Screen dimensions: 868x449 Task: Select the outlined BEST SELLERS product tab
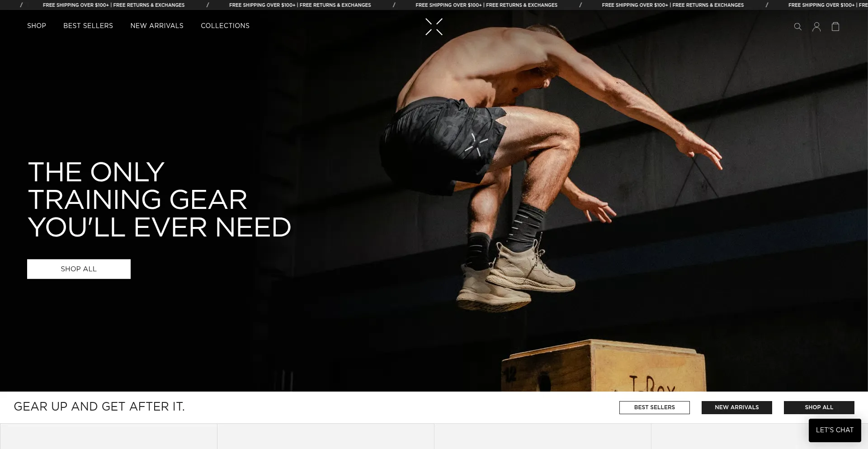tap(654, 407)
